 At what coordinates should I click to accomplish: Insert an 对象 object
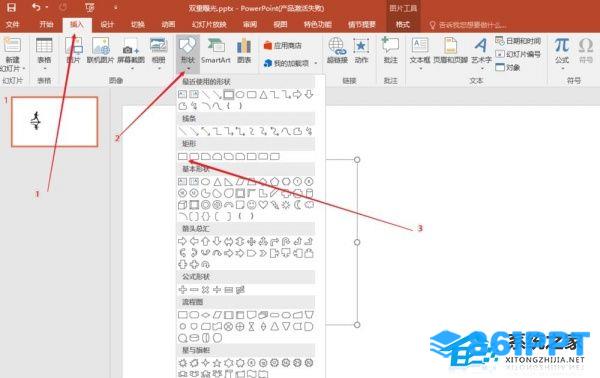point(508,67)
